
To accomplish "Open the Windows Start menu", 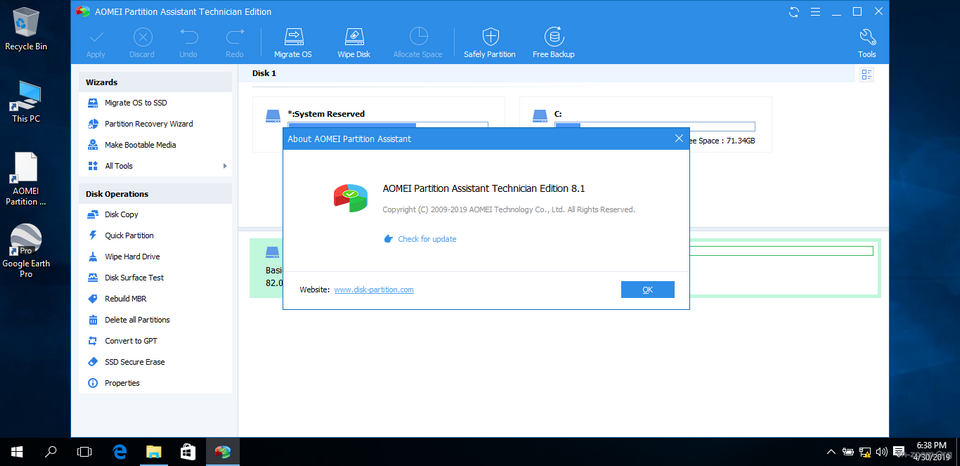I will click(x=17, y=453).
